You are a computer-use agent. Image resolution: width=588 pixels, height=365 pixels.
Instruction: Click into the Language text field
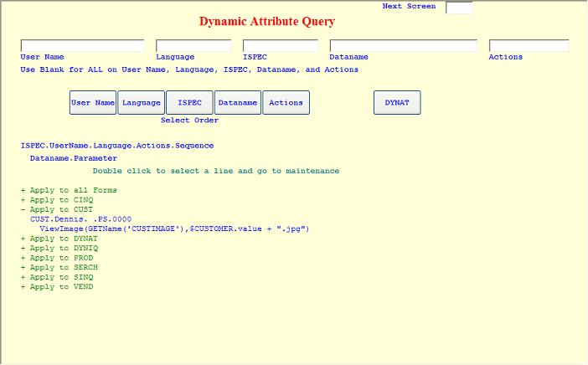pos(193,46)
